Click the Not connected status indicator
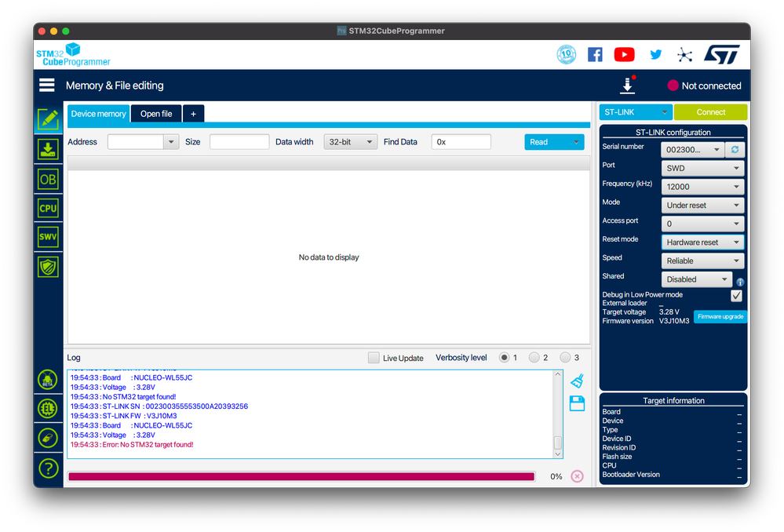The image size is (784, 532). point(705,86)
